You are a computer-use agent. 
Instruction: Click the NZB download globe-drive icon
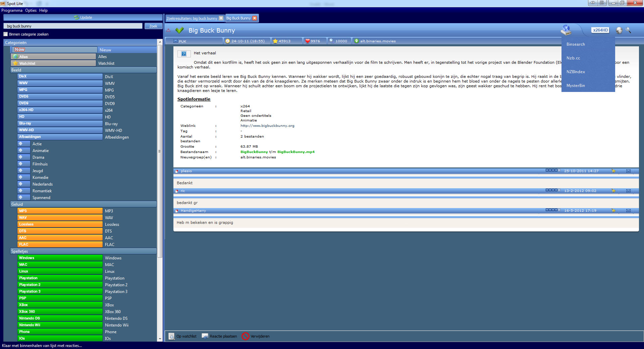pyautogui.click(x=566, y=30)
